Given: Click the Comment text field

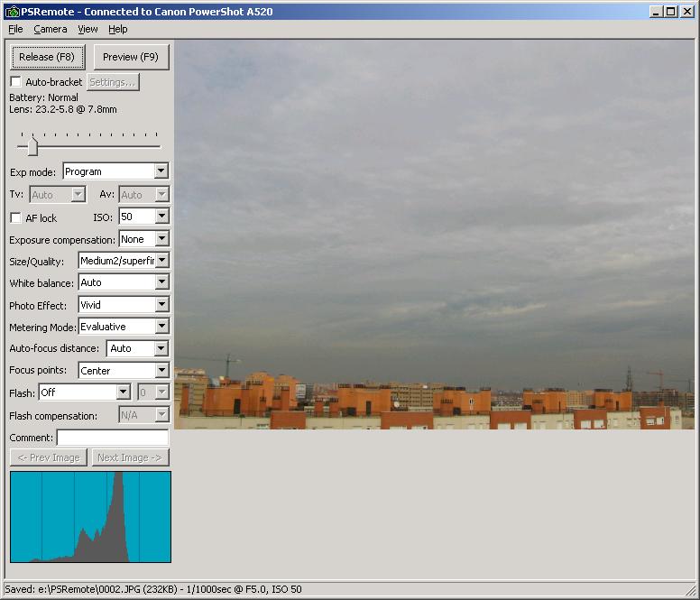Looking at the screenshot, I should pos(113,438).
